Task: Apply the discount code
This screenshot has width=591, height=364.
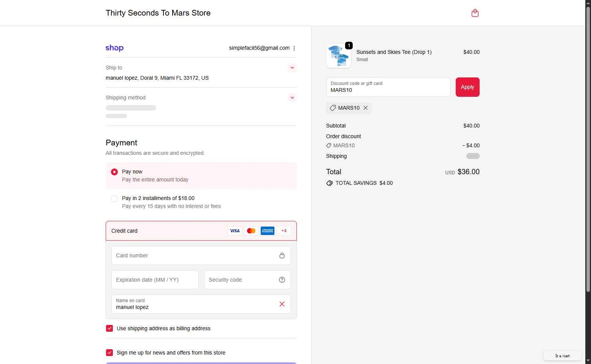Action: pyautogui.click(x=467, y=87)
